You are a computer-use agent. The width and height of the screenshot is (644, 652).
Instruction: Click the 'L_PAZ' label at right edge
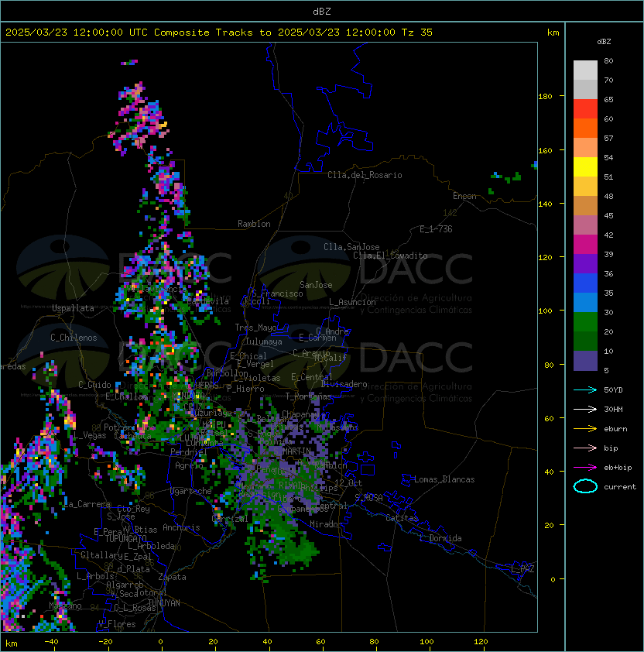click(x=522, y=569)
